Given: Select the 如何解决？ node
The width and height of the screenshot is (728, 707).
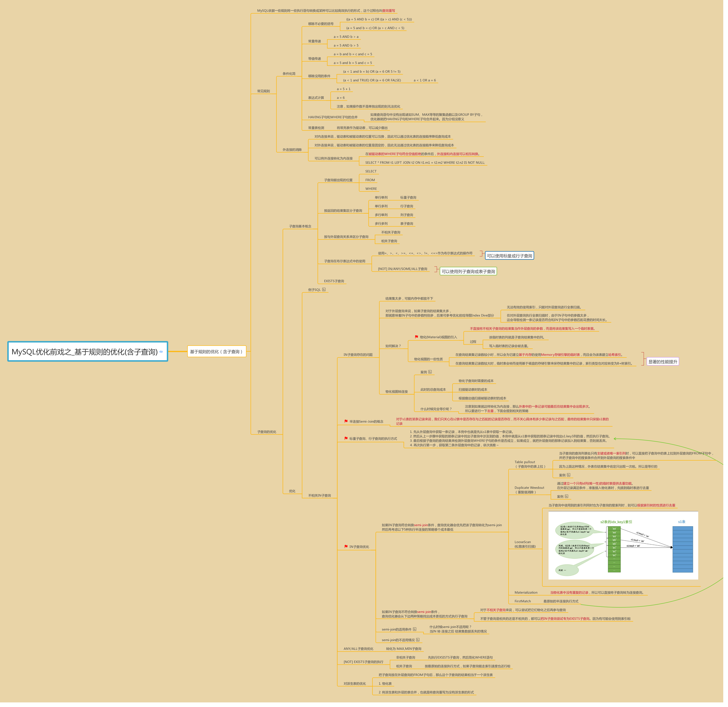Looking at the screenshot, I should click(396, 348).
